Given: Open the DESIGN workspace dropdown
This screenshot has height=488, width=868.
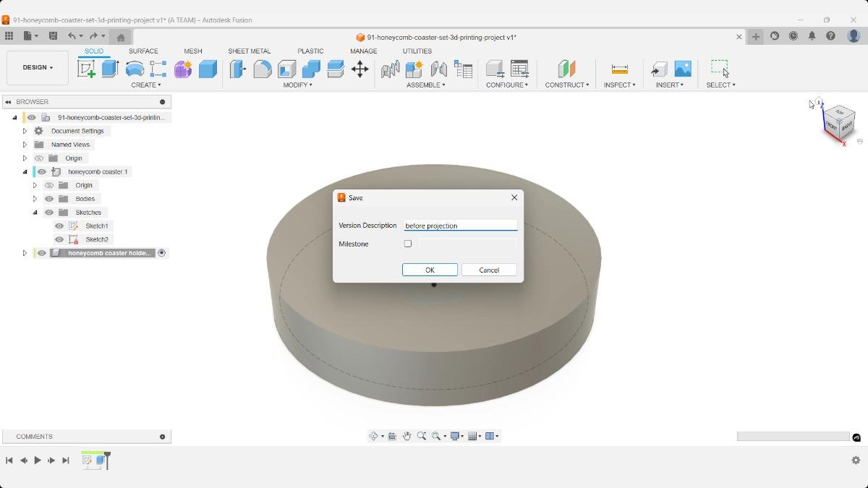Looking at the screenshot, I should tap(37, 67).
